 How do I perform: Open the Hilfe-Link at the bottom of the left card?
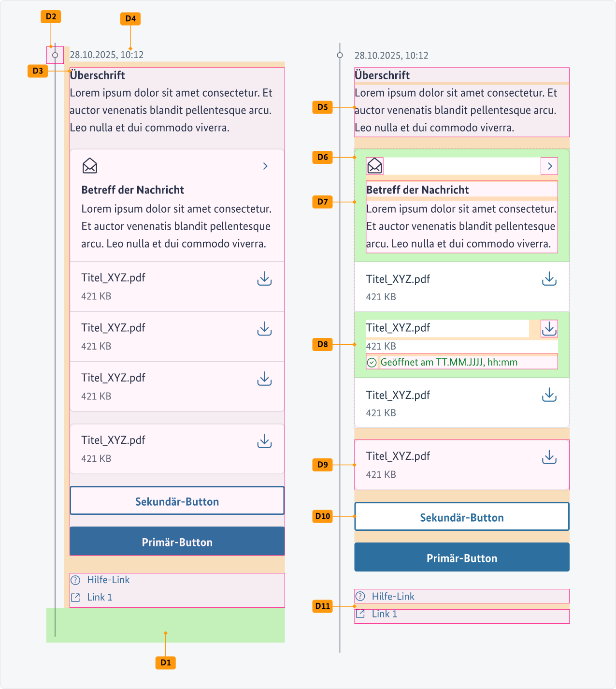tap(108, 580)
